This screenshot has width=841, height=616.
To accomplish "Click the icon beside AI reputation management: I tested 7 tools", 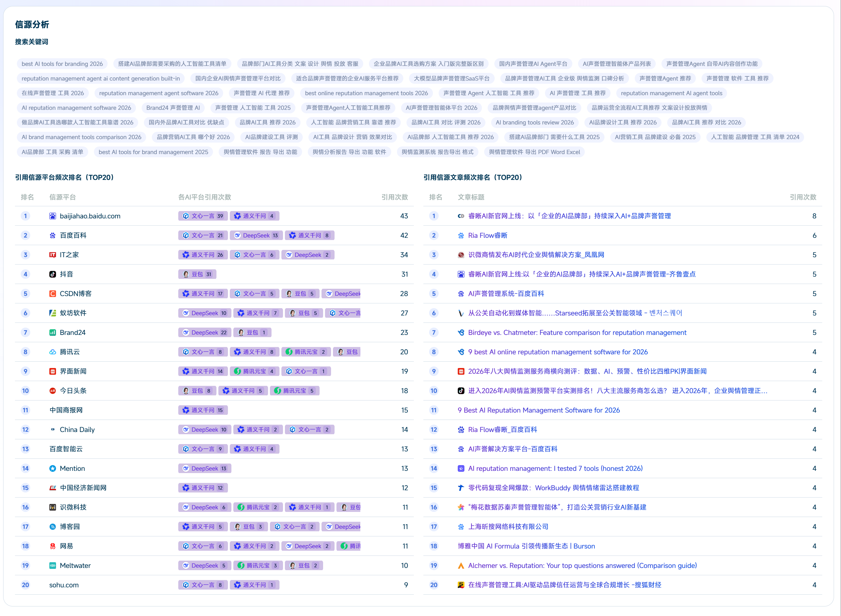I will click(461, 468).
